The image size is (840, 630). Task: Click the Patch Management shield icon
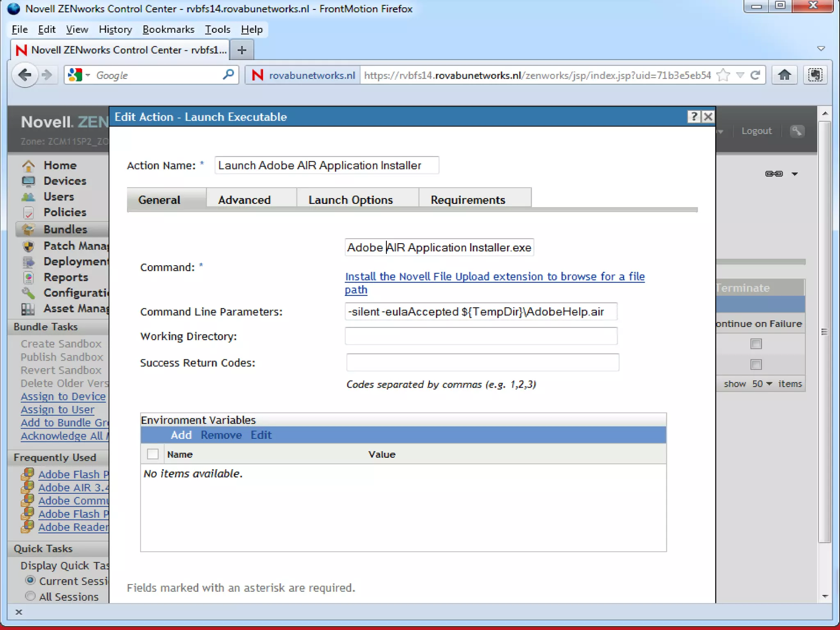point(28,246)
